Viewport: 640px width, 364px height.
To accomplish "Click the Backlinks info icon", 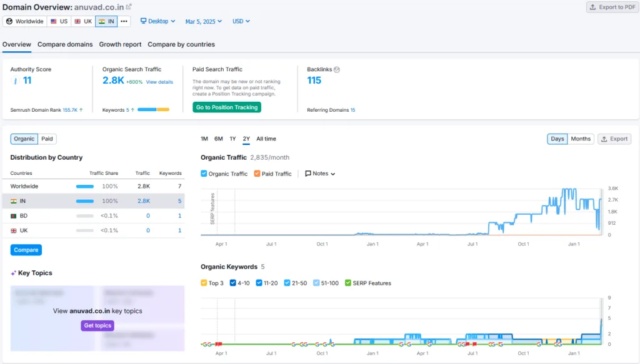I will tap(337, 69).
